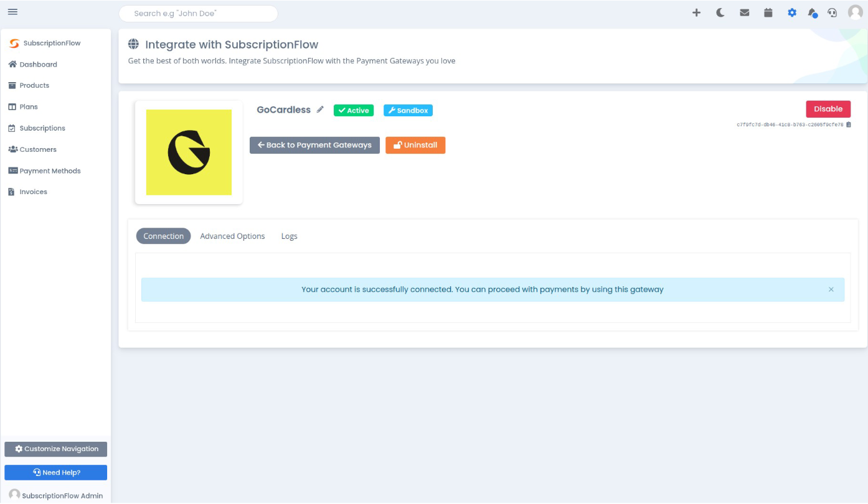Click Customize Navigation button
The width and height of the screenshot is (868, 504).
pos(56,449)
